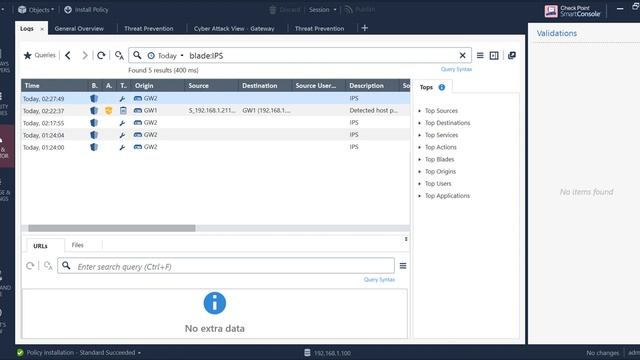Click the policy installation success check icon

[x=20, y=353]
